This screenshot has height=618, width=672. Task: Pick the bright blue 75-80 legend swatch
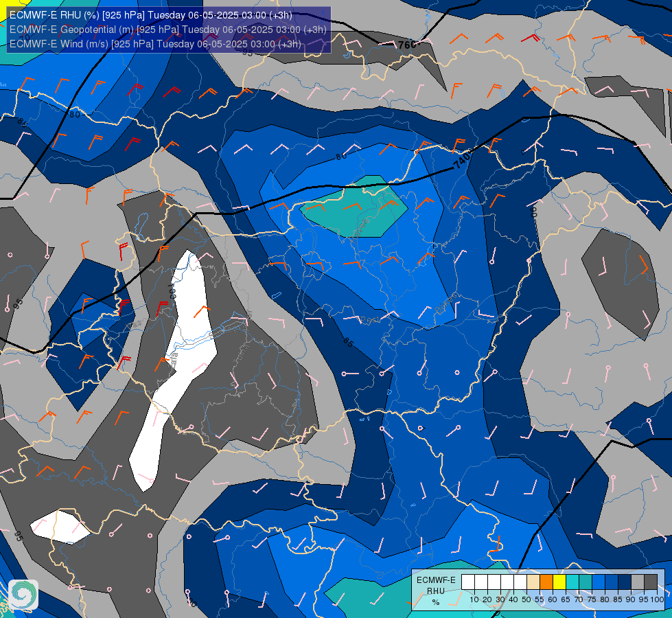[599, 582]
